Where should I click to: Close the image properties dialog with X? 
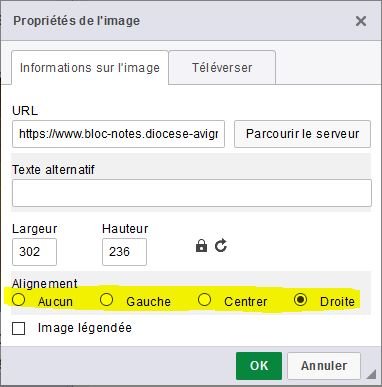click(x=361, y=21)
